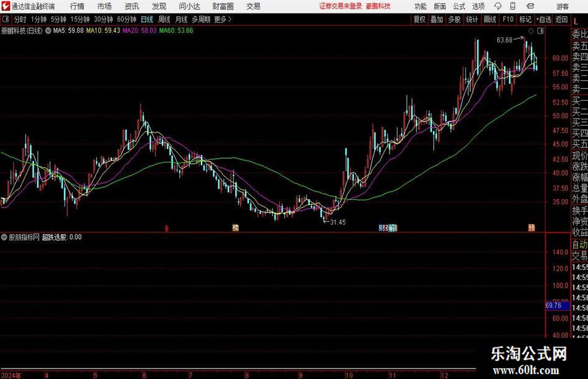Image resolution: width=588 pixels, height=379 pixels.
Task: Open the 选项 menu
Action: coord(478,6)
